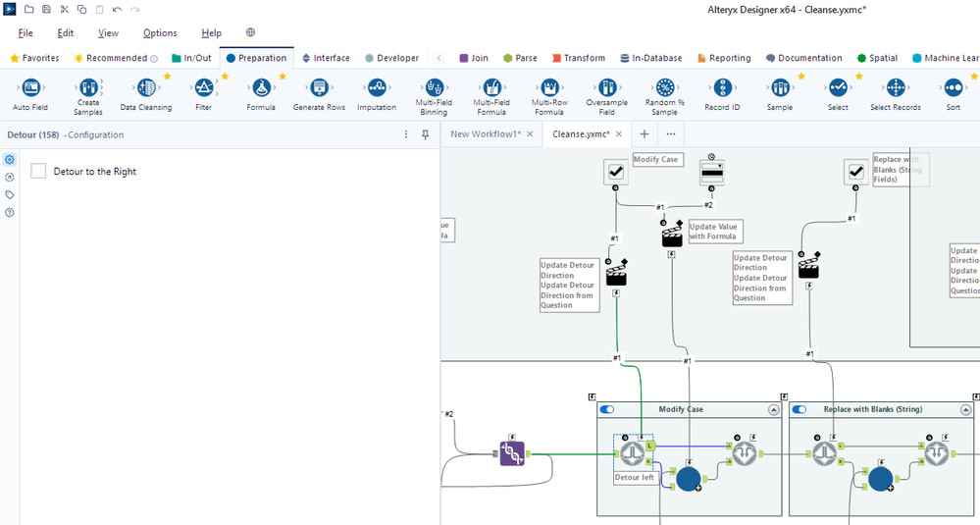Image resolution: width=980 pixels, height=525 pixels.
Task: Select the purple macro input tool on canvas
Action: pyautogui.click(x=512, y=453)
